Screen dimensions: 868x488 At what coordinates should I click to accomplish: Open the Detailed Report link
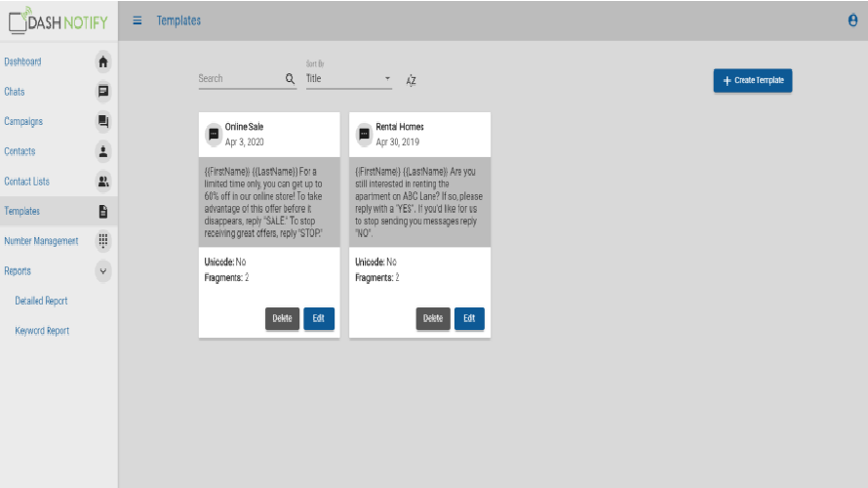click(x=42, y=301)
